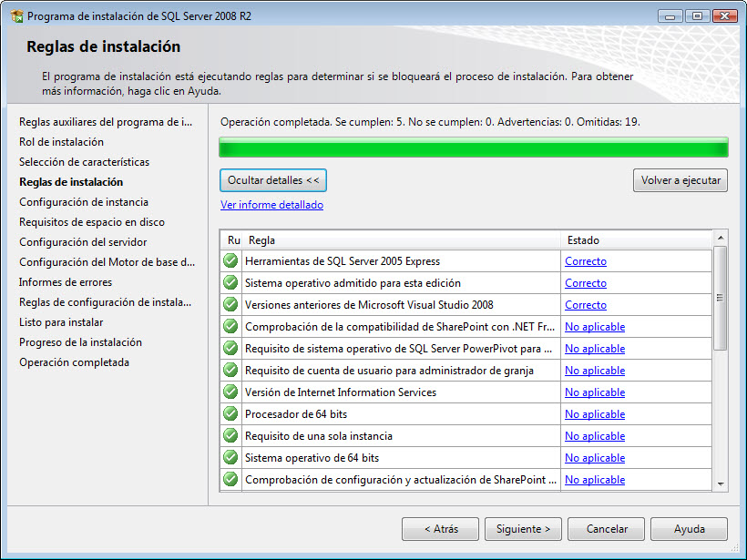747x560 pixels.
Task: Select the bold Reglas de instalación step
Action: pyautogui.click(x=71, y=182)
